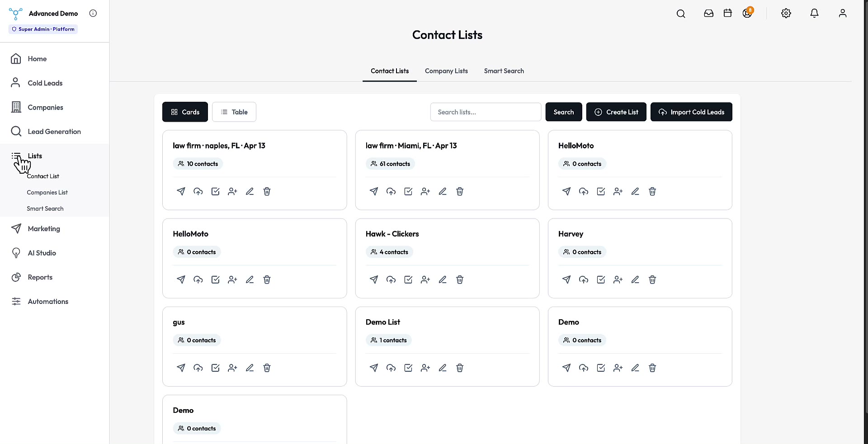Click the pencil edit icon on law firm naples card
The image size is (868, 444).
point(250,191)
